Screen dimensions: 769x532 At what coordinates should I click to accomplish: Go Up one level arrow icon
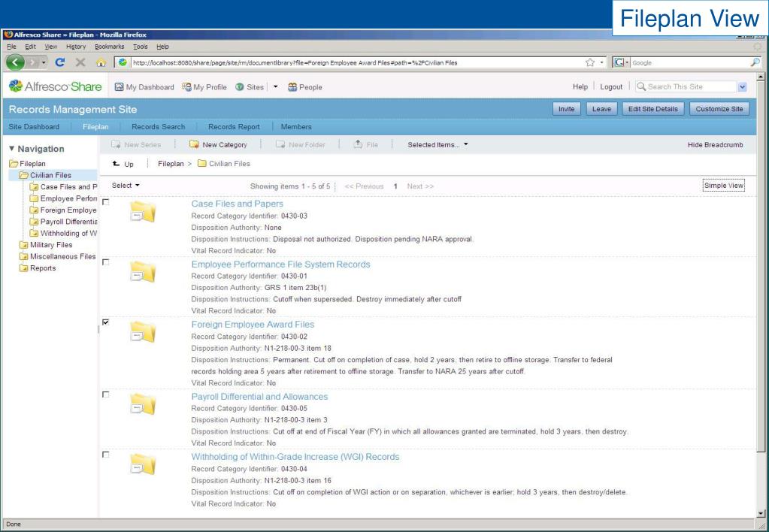pos(116,164)
